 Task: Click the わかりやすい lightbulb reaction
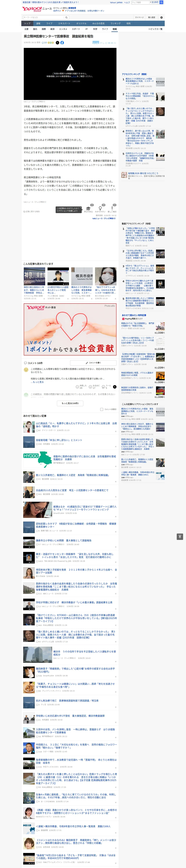pos(100,209)
